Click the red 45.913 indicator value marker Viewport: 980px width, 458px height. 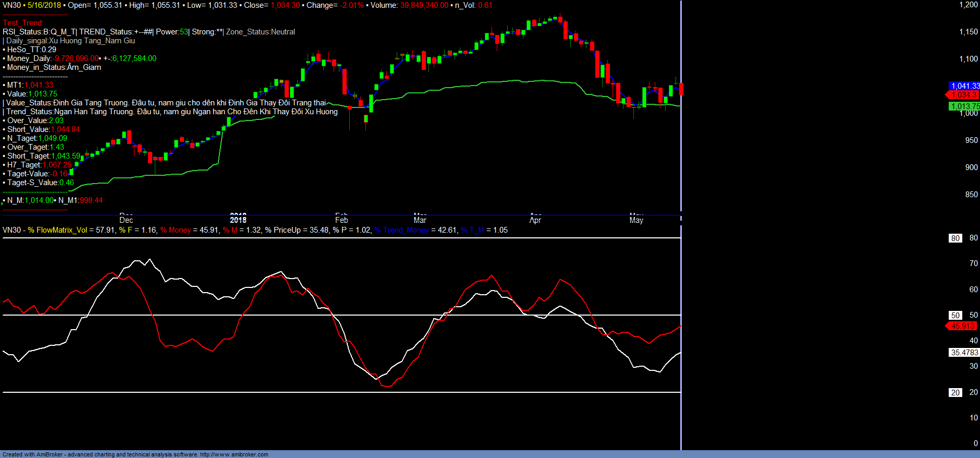tap(962, 326)
